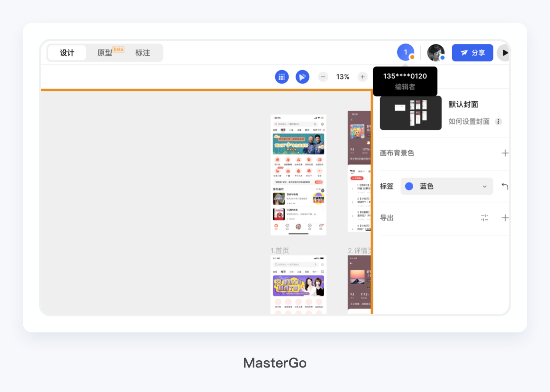Add a canvas background color via plus icon
Screen dimensions: 550x392
(505, 153)
